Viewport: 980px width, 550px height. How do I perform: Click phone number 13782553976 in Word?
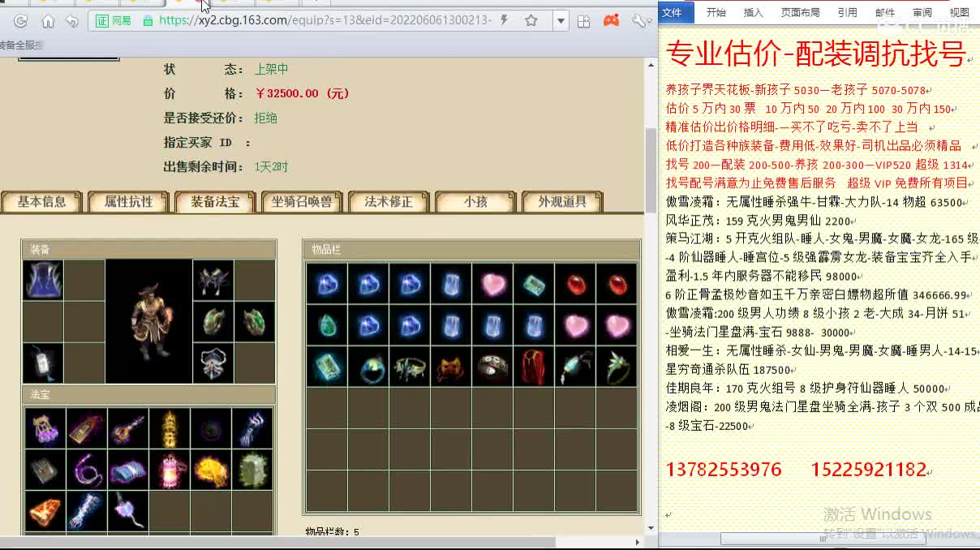[724, 470]
